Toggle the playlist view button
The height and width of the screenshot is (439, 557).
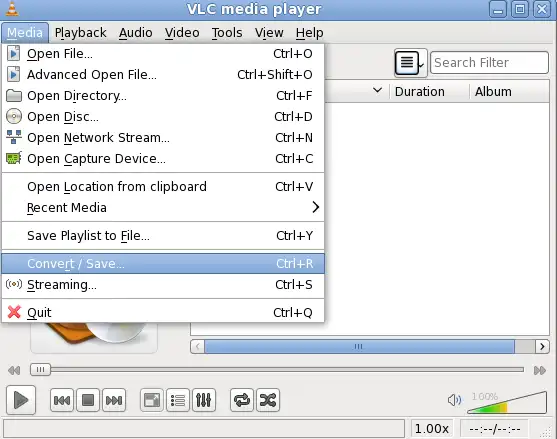click(x=178, y=400)
